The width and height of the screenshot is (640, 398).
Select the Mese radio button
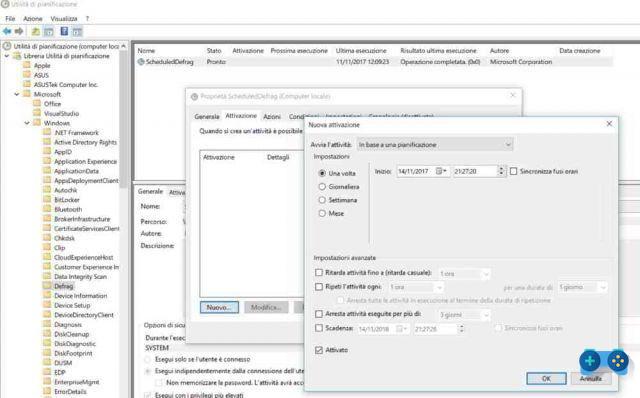pyautogui.click(x=322, y=213)
